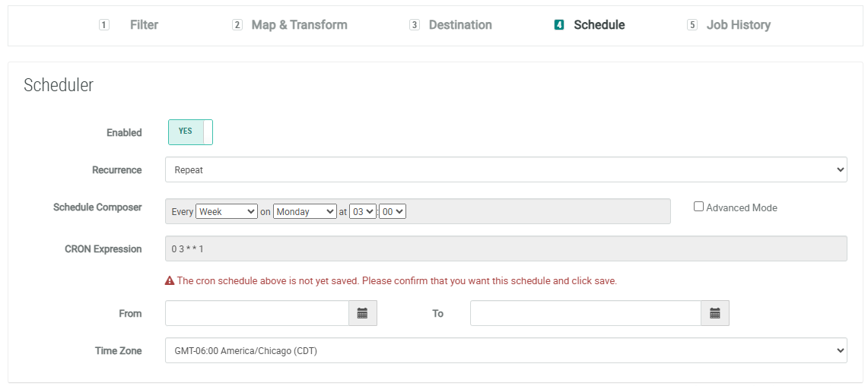Click the step 3 number badge
This screenshot has height=386, width=868.
(x=415, y=25)
